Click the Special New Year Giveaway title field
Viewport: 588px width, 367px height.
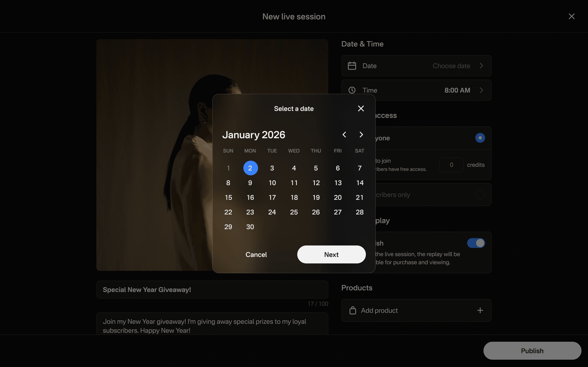pos(212,290)
